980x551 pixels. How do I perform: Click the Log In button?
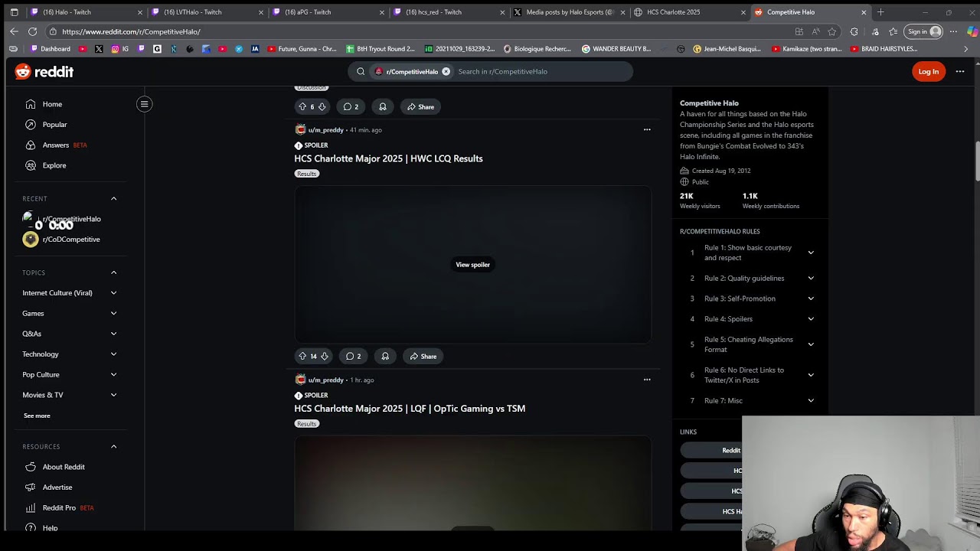pyautogui.click(x=929, y=72)
